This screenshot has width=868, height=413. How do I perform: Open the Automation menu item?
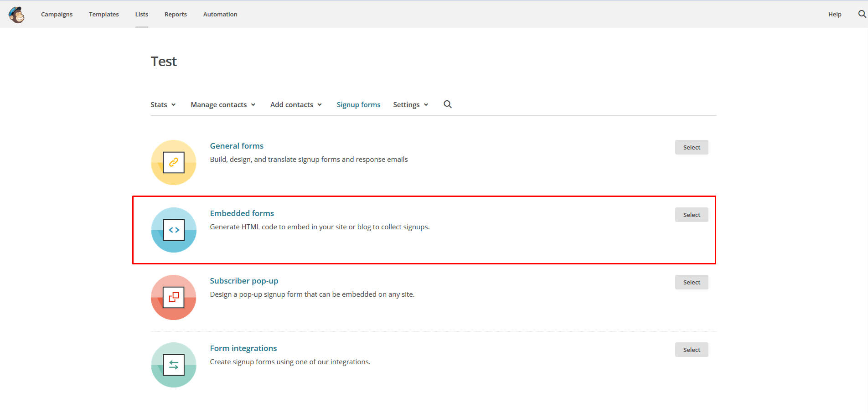pyautogui.click(x=220, y=14)
